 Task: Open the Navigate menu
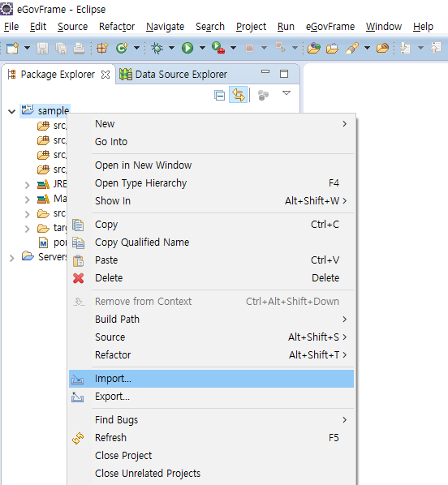point(165,27)
